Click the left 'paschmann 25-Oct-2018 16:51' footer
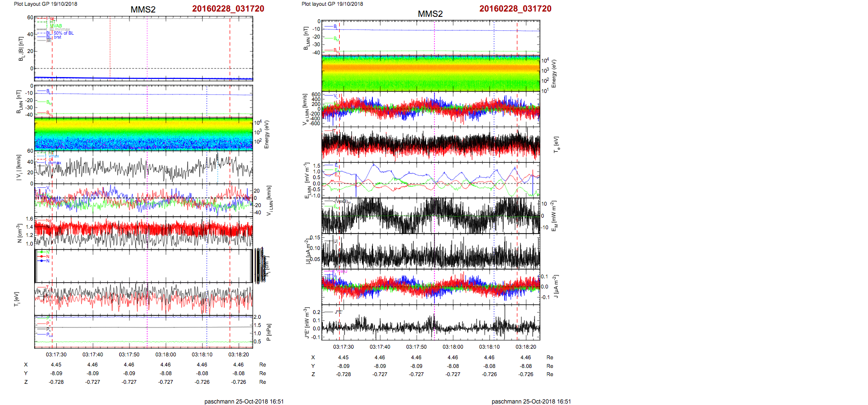 point(244,401)
